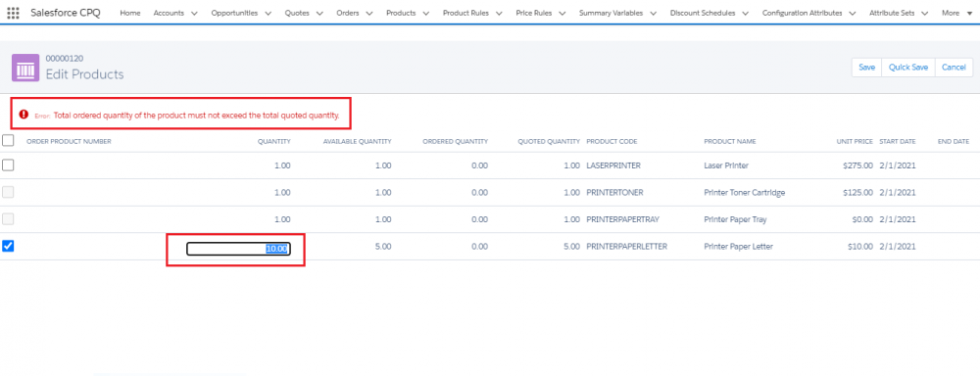Go to the Home tab

[130, 13]
